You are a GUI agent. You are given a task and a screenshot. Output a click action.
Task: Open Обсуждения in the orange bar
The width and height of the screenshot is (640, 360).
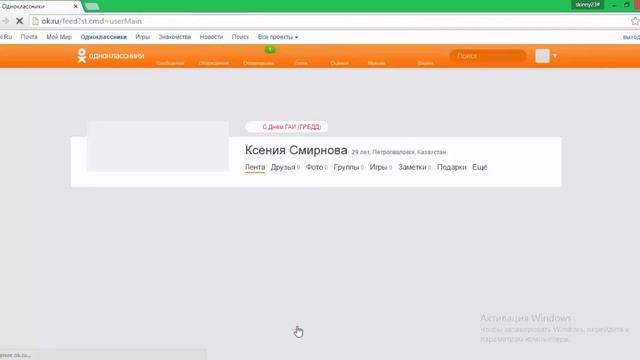coord(213,63)
